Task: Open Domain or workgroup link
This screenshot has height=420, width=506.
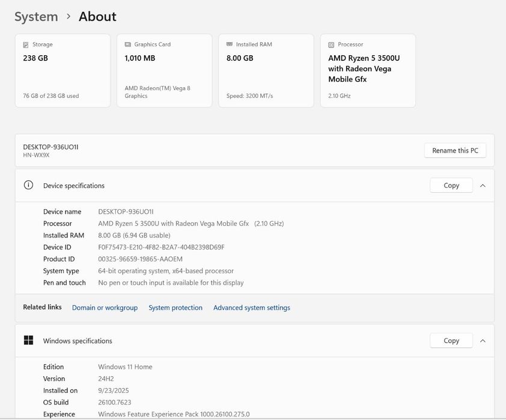Action: pyautogui.click(x=105, y=308)
